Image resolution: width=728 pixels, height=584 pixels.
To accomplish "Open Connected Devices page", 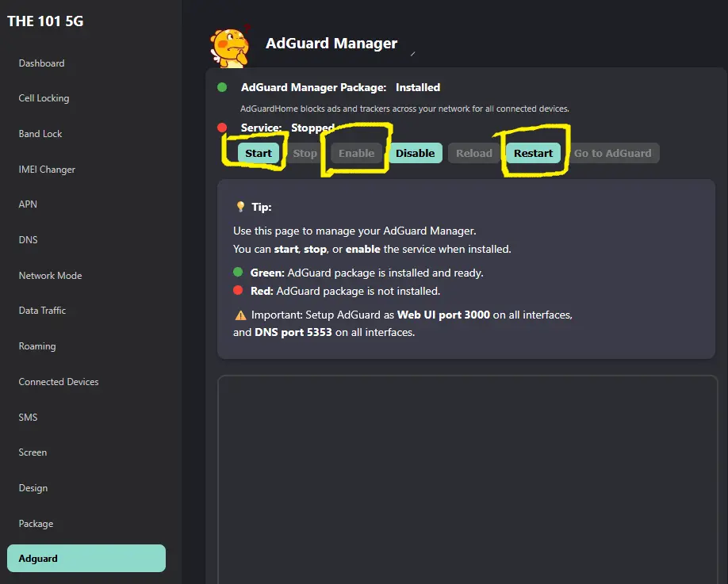I will click(x=59, y=382).
